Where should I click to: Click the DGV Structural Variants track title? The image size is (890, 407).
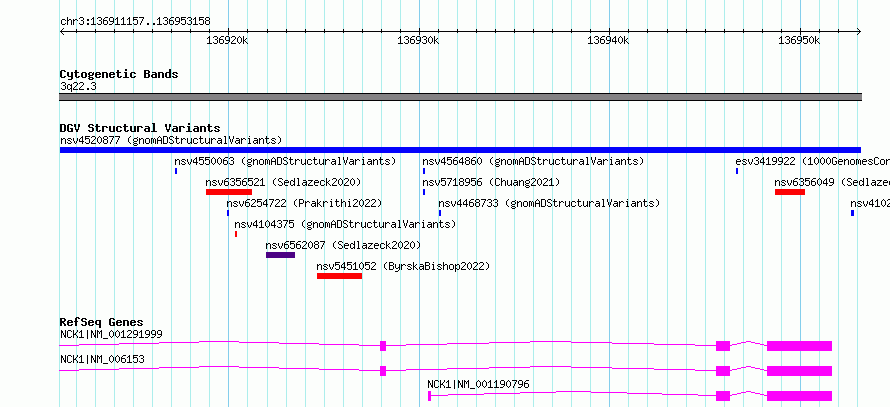pos(140,128)
